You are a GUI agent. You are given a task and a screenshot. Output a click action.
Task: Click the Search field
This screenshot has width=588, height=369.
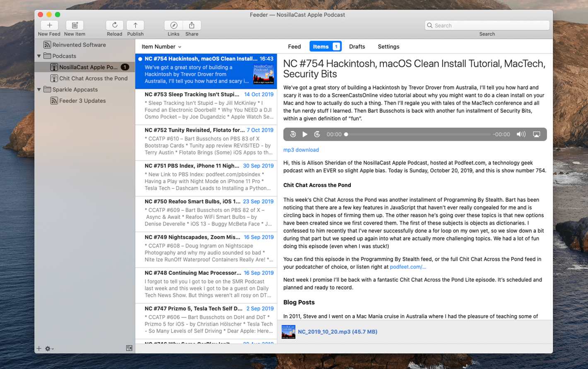(487, 25)
